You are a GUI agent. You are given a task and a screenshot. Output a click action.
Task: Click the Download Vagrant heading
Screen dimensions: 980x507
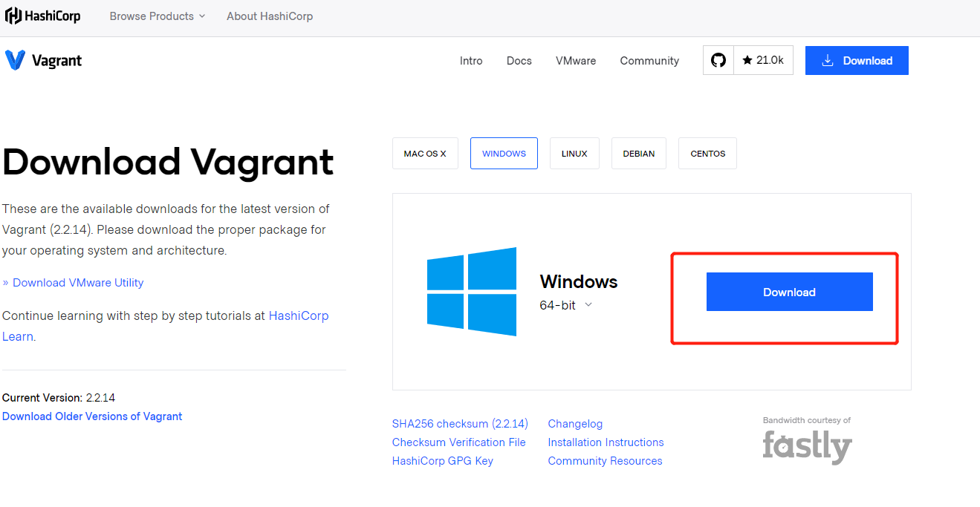(169, 163)
